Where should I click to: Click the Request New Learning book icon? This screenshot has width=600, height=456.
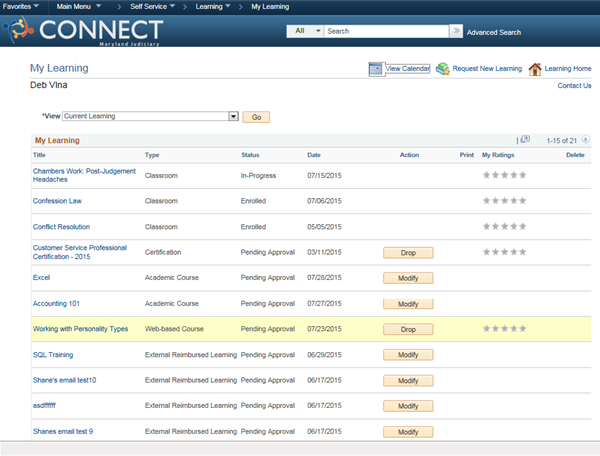pos(442,69)
